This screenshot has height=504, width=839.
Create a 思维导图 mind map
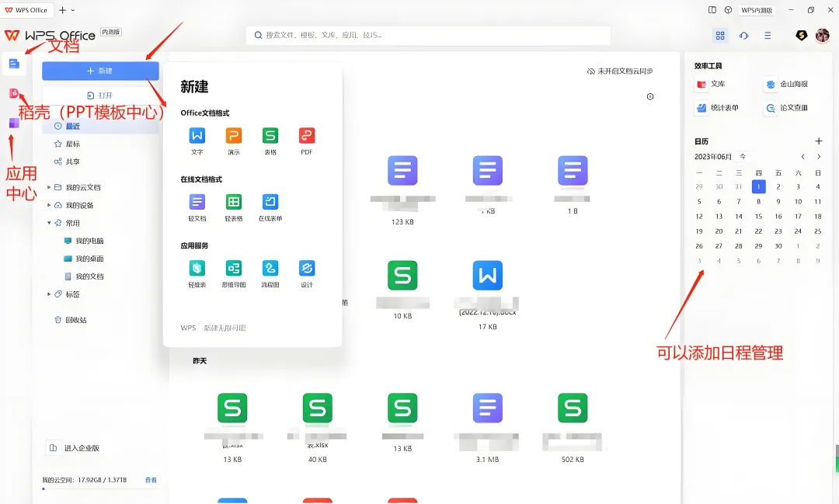(x=234, y=274)
